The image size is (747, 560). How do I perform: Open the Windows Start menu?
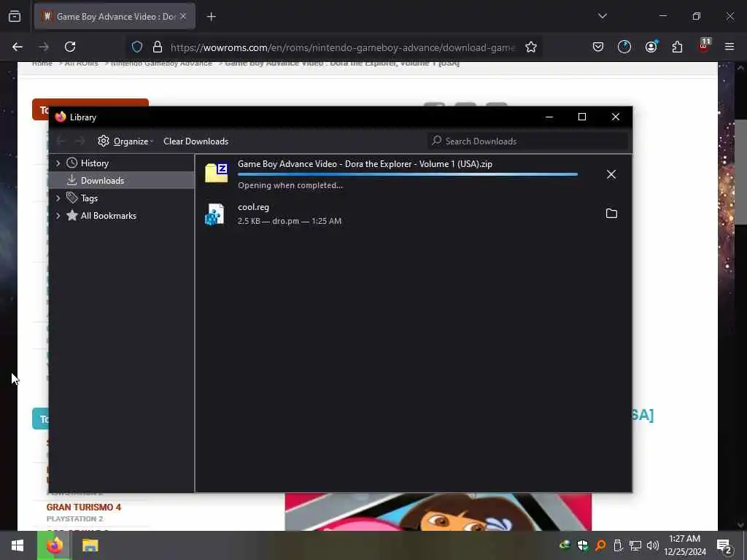click(x=18, y=545)
